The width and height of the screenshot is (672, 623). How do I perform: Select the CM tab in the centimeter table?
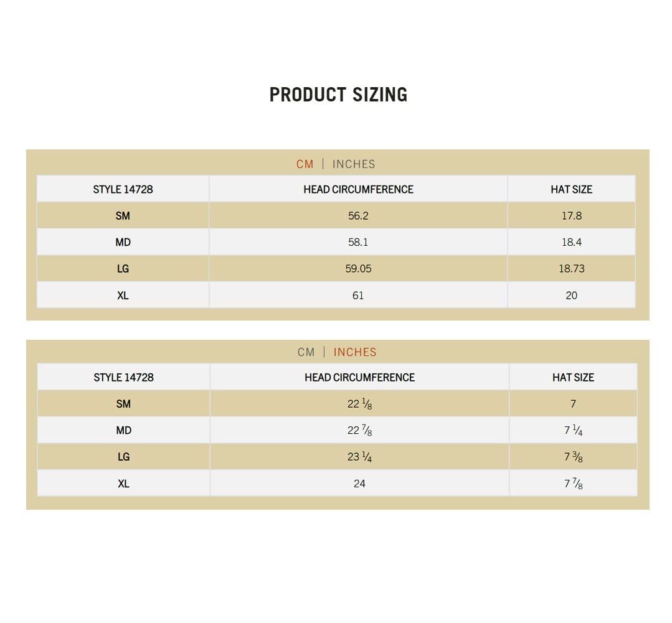(x=305, y=164)
